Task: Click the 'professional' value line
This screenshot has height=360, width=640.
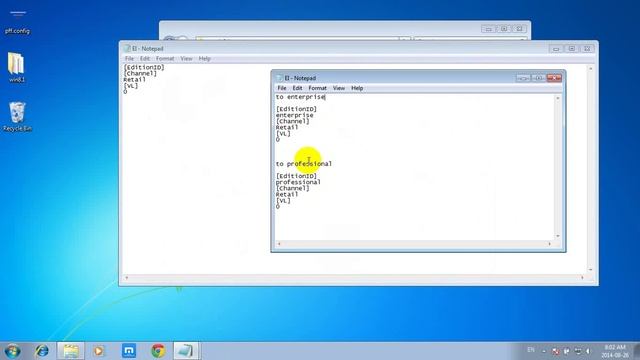Action: coord(298,182)
